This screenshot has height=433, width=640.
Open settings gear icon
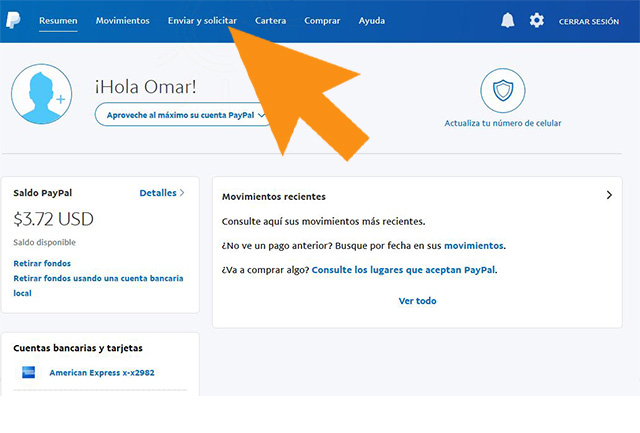(x=536, y=20)
